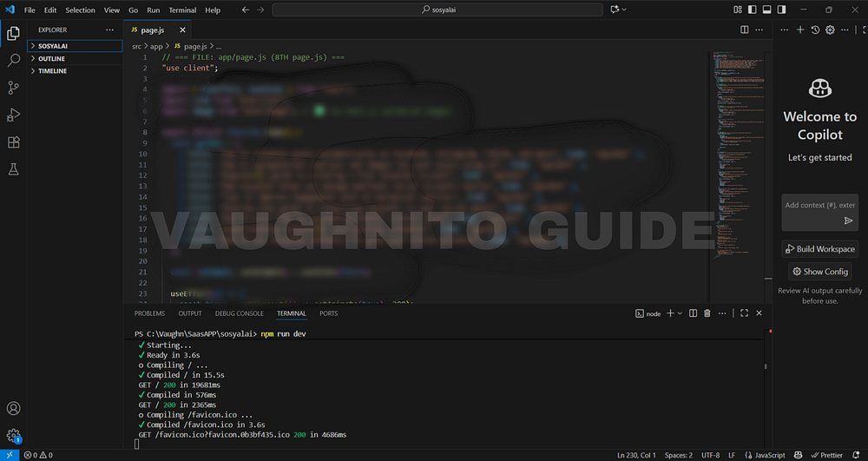Open Copilot chat settings gear
This screenshot has width=868, height=461.
tap(830, 30)
